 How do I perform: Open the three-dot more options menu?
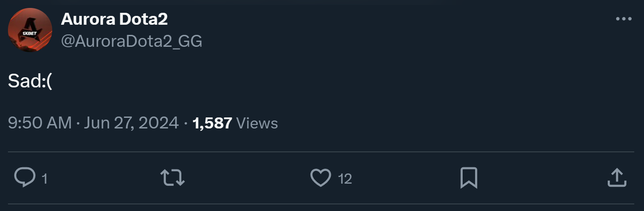pyautogui.click(x=624, y=19)
